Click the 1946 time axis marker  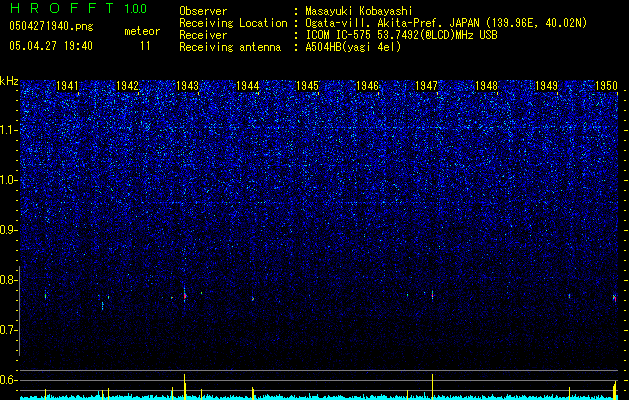click(x=367, y=85)
